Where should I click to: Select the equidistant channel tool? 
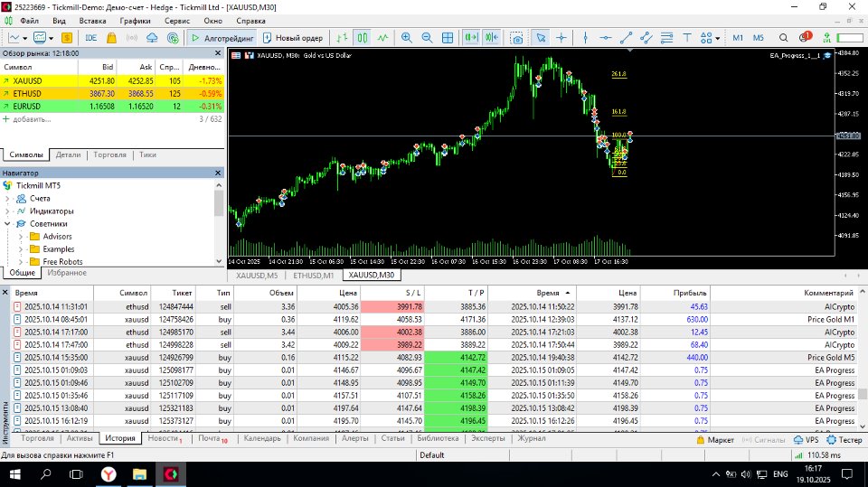(646, 38)
